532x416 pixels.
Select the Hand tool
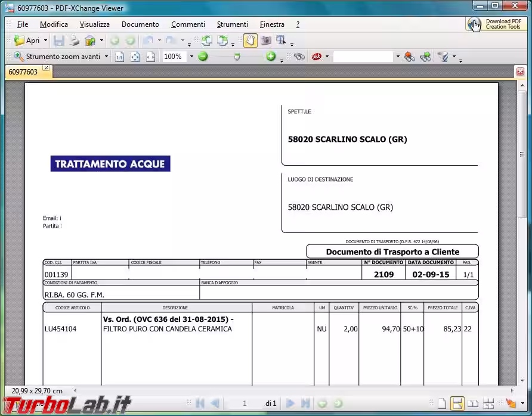(x=250, y=41)
